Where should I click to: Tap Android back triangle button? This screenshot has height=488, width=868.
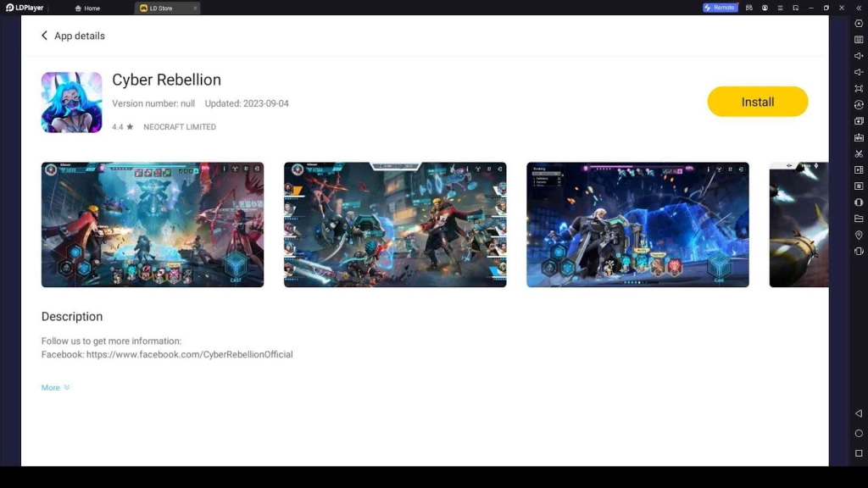[859, 413]
